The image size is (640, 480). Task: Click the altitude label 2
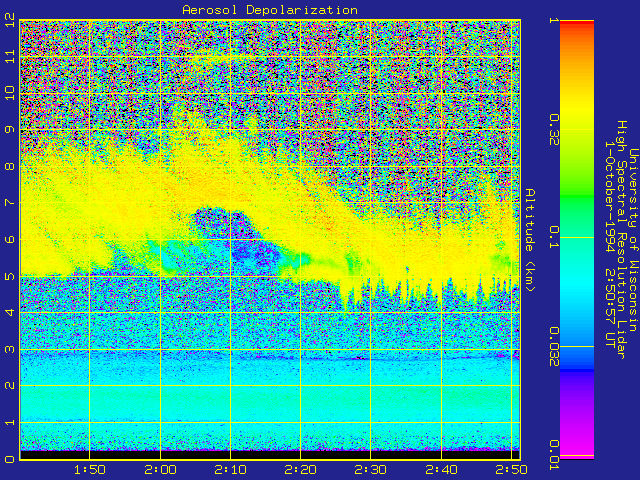click(x=10, y=385)
